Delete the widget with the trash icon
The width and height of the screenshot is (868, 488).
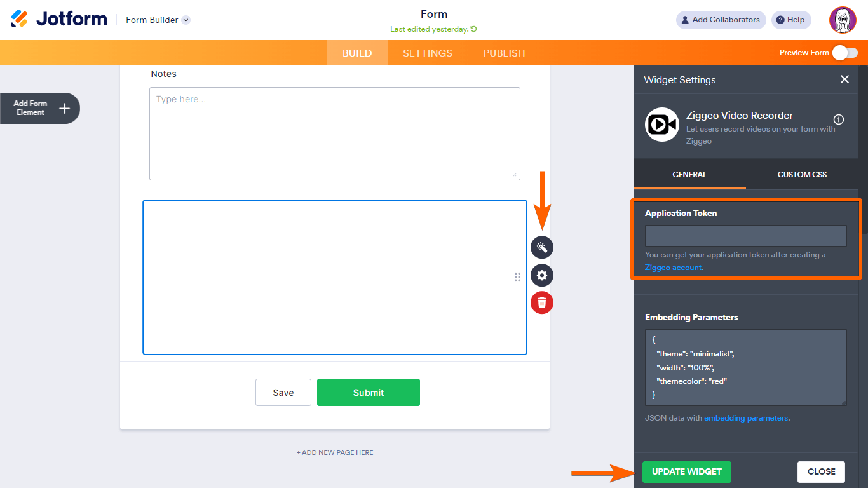542,302
